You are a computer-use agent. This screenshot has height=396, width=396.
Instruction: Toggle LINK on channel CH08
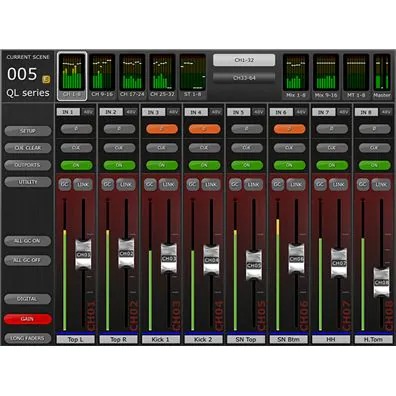381,184
